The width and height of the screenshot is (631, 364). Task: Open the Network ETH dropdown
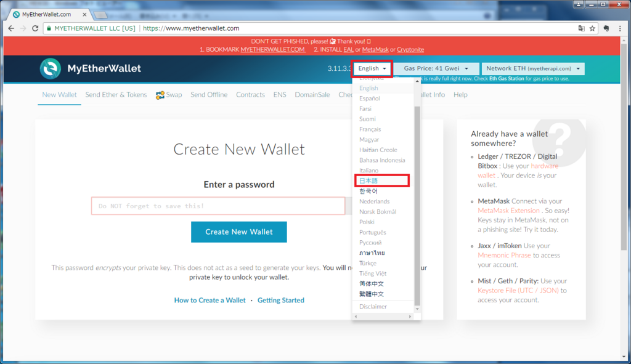click(533, 68)
